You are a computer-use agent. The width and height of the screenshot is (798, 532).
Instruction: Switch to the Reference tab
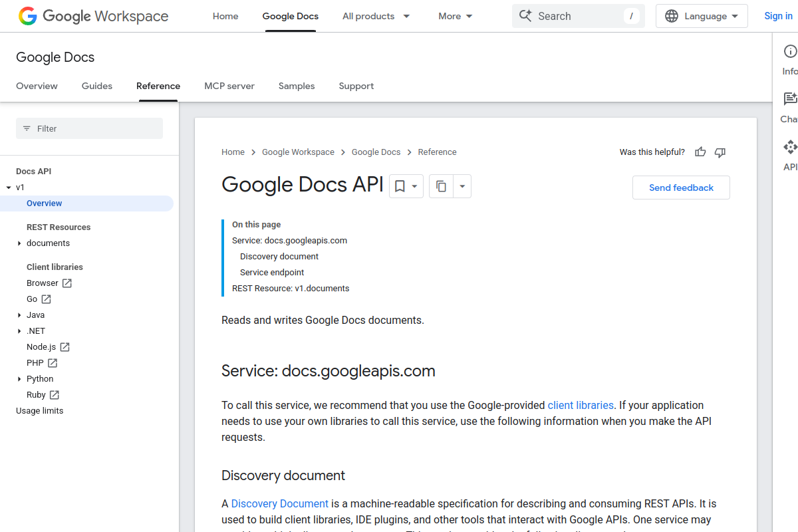pyautogui.click(x=158, y=86)
